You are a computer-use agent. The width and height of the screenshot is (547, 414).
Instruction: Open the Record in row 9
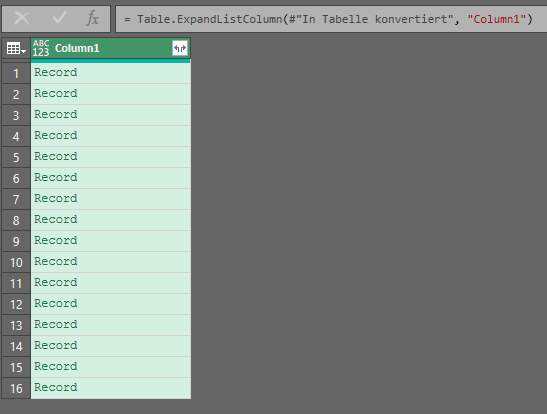coord(56,240)
